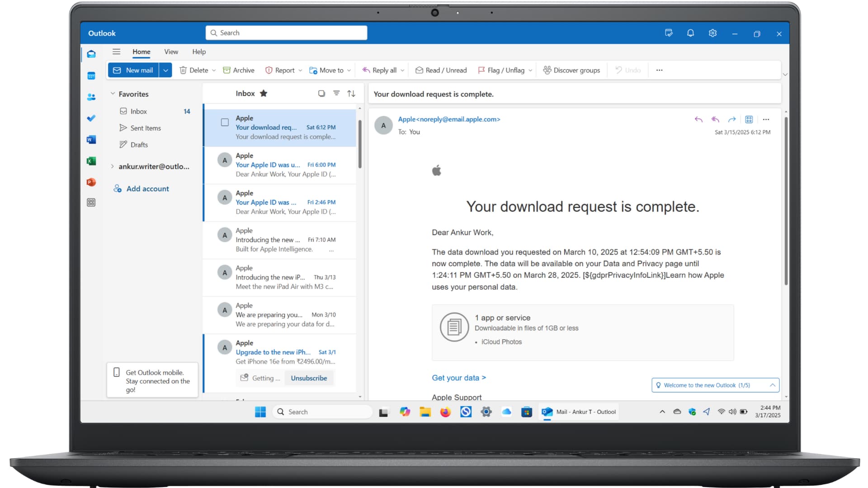Switch to the Home tab
Image resolution: width=868 pixels, height=488 pixels.
(141, 52)
